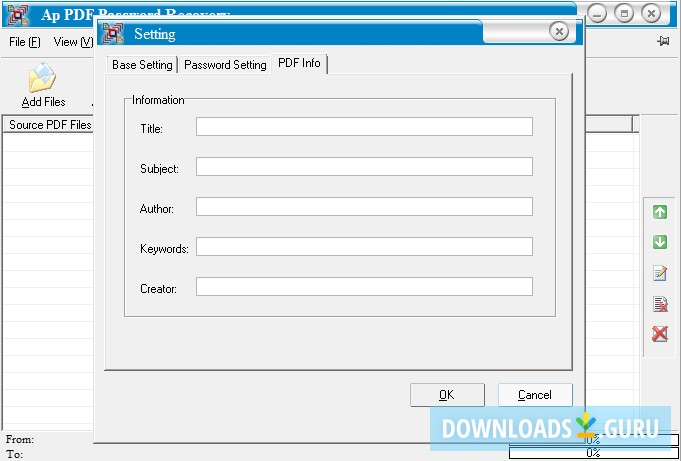The height and width of the screenshot is (461, 681).
Task: Click into the Creator field
Action: (x=364, y=287)
